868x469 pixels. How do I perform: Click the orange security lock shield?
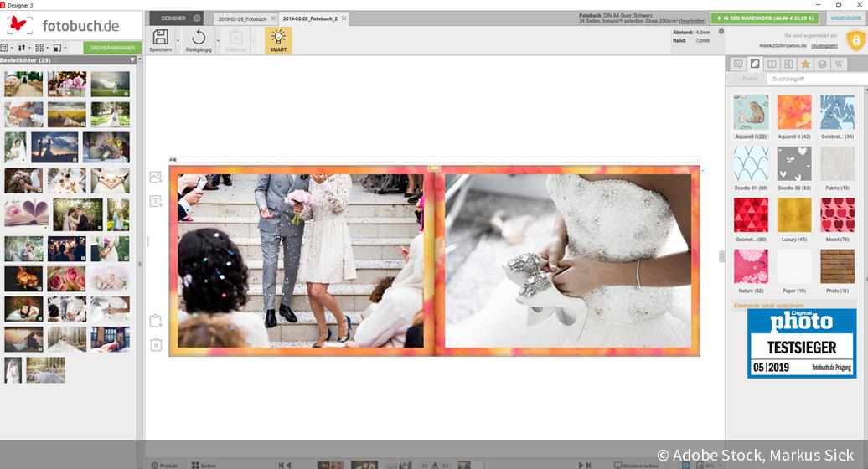point(855,40)
